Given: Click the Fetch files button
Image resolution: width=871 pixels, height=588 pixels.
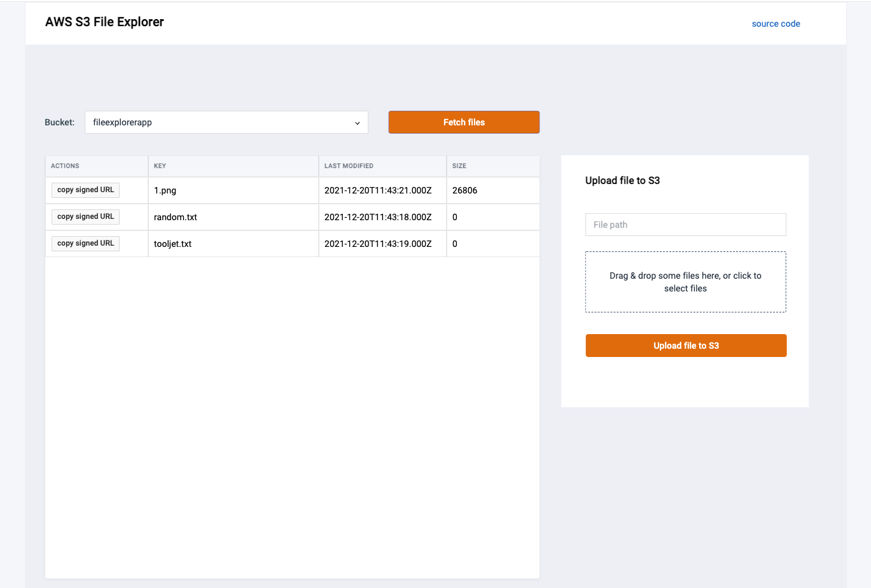Looking at the screenshot, I should click(x=464, y=122).
